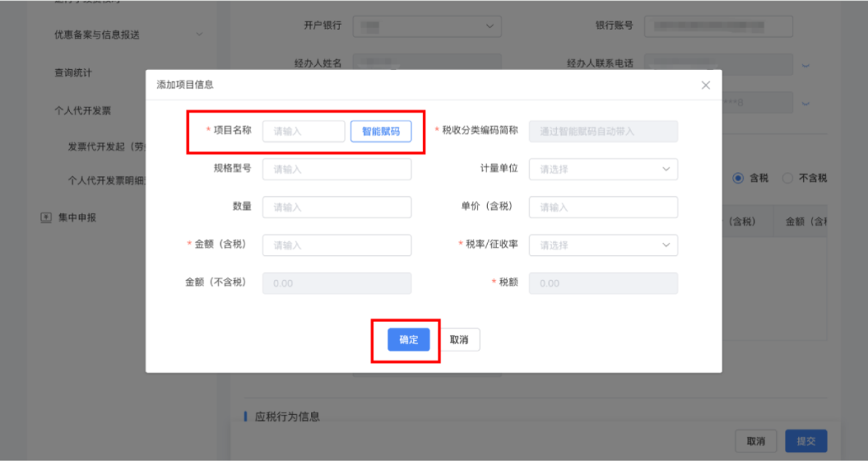This screenshot has height=461, width=868.
Task: Click the 单价（含税） input field
Action: [604, 208]
